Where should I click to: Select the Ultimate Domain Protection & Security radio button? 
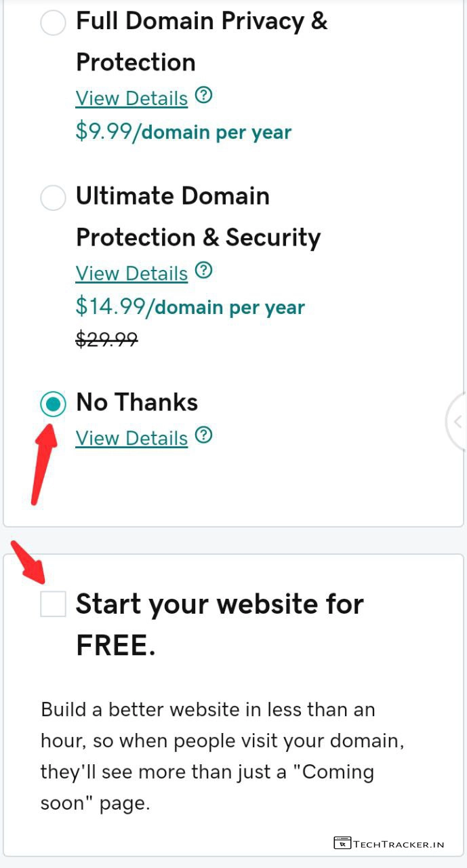53,198
